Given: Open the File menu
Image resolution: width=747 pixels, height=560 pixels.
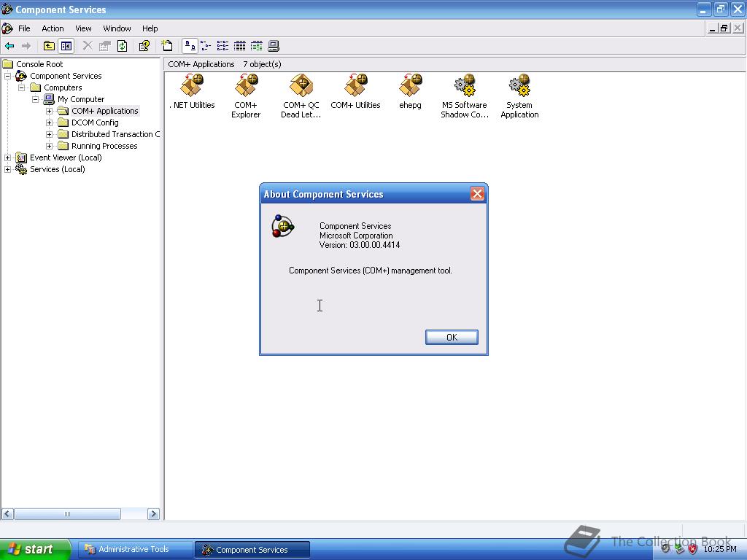Looking at the screenshot, I should (x=24, y=28).
